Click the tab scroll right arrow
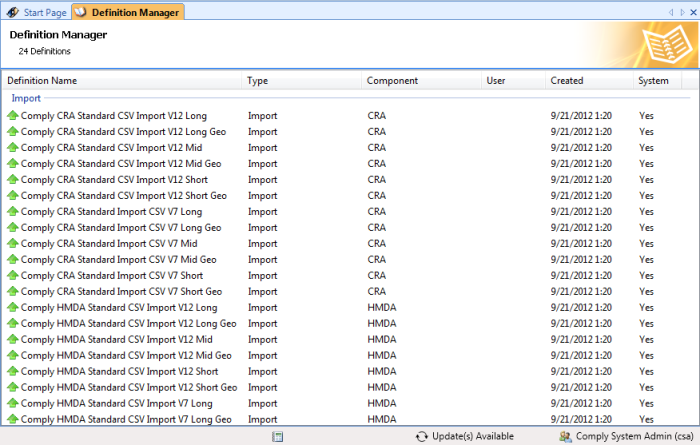 pos(682,12)
